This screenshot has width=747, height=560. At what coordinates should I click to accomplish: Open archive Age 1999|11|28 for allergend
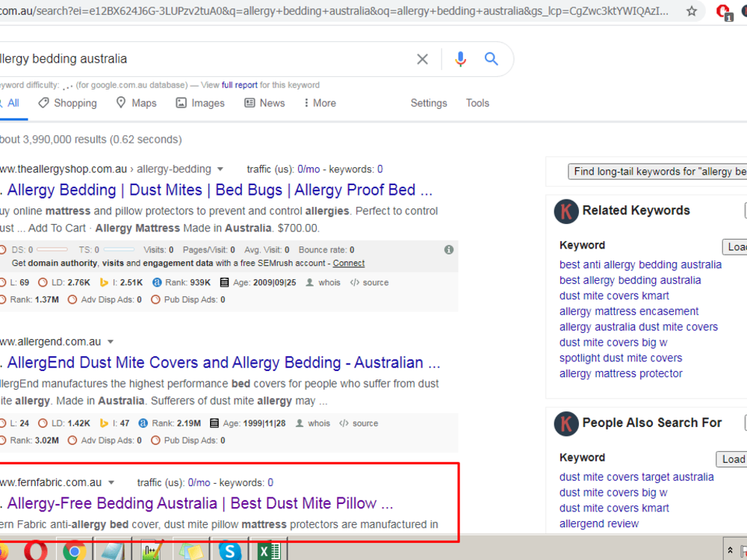[x=247, y=423]
